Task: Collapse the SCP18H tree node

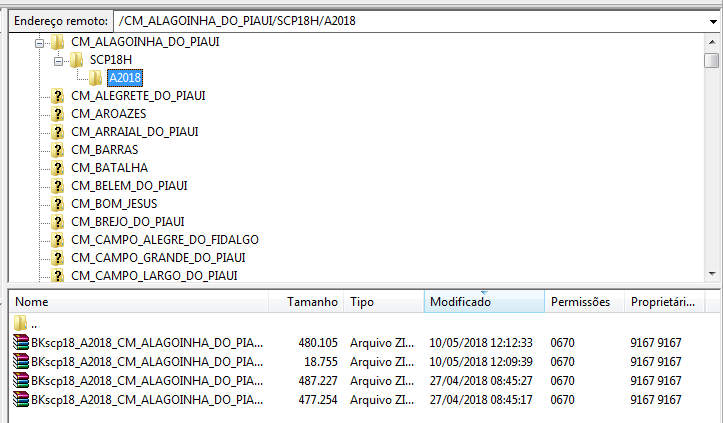Action: 59,61
